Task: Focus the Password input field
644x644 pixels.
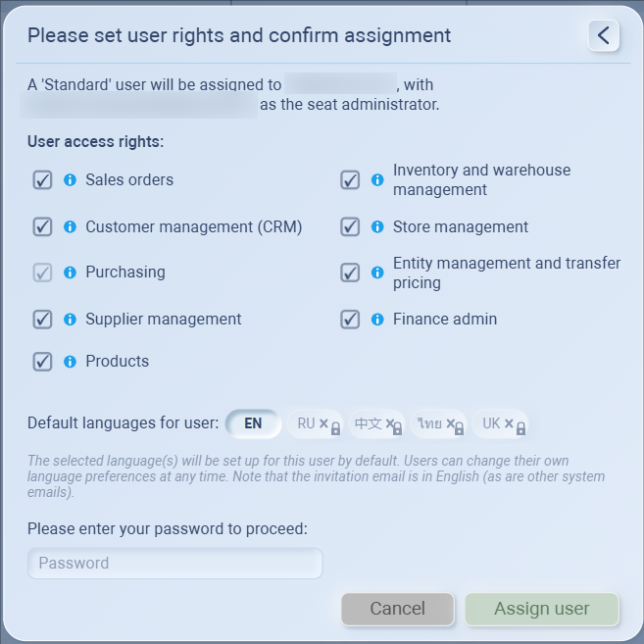Action: [174, 564]
